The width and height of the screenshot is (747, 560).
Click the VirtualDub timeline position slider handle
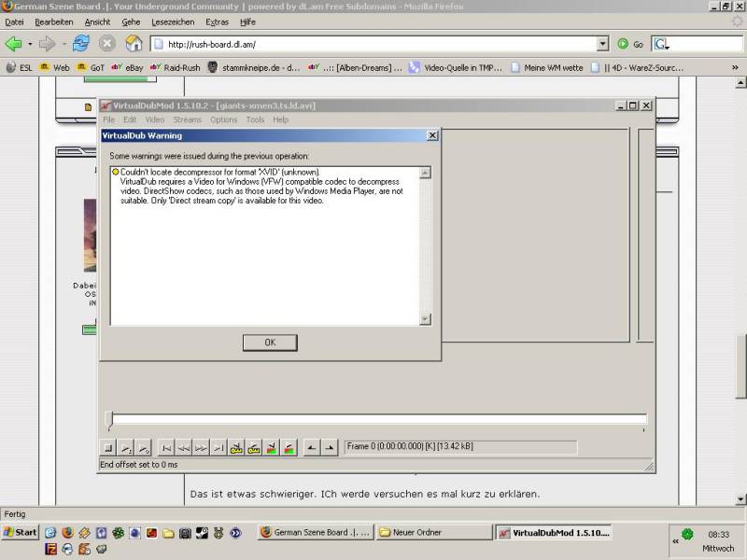pyautogui.click(x=109, y=419)
